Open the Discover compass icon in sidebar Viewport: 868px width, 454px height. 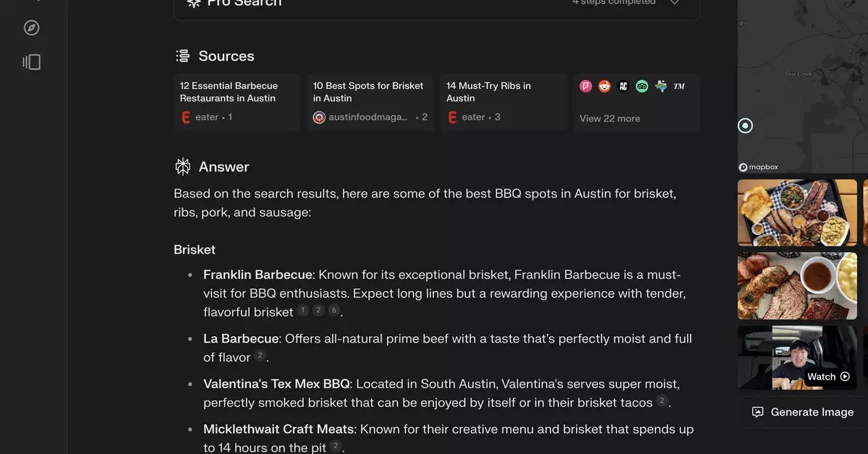(30, 27)
